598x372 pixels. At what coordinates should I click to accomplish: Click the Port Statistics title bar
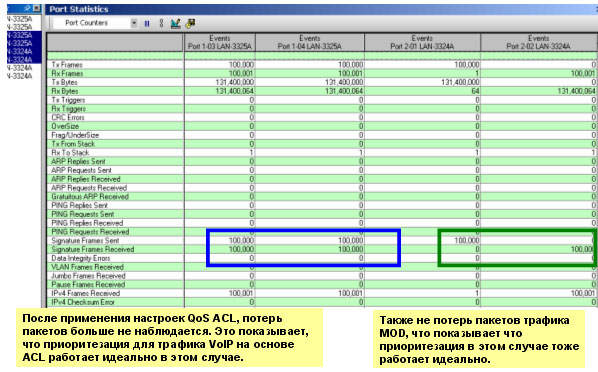pos(320,9)
